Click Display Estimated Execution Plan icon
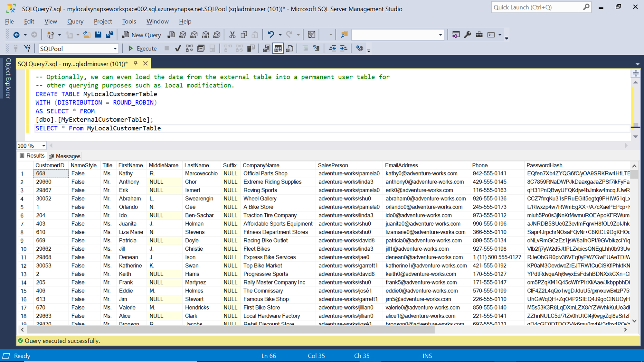The height and width of the screenshot is (362, 644). (189, 49)
